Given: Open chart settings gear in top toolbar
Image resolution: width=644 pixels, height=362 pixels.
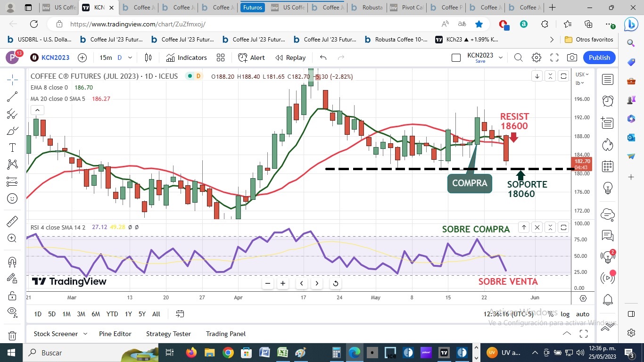Looking at the screenshot, I should (537, 58).
